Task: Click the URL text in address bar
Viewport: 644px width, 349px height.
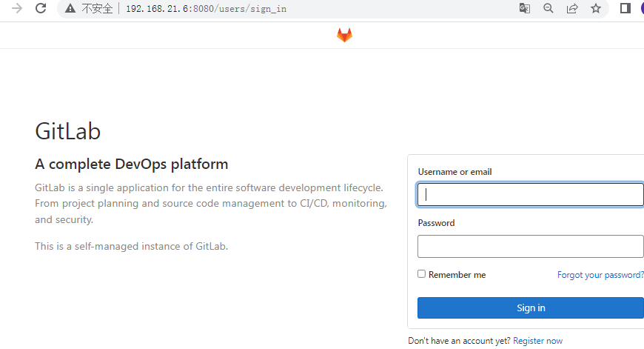Action: click(x=207, y=9)
